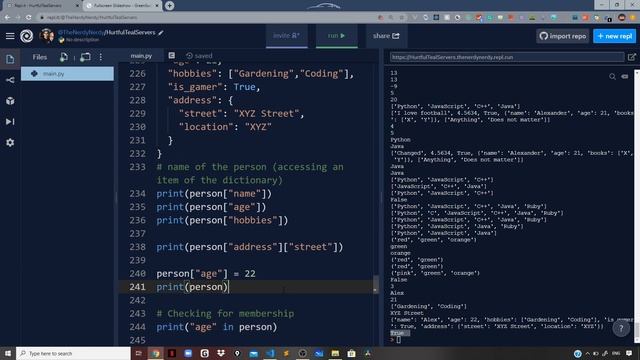Screen dimensions: 640x360
Task: Create a new repl
Action: 614,36
